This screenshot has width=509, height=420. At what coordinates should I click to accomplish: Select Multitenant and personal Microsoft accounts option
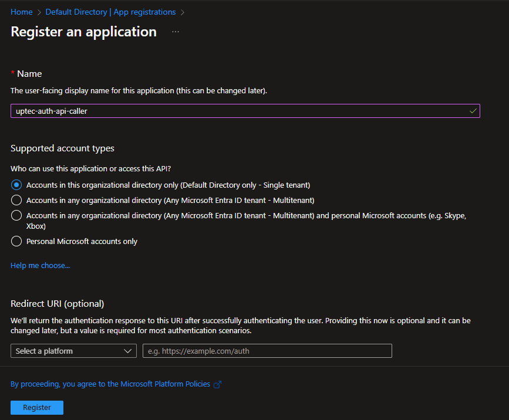(16, 215)
